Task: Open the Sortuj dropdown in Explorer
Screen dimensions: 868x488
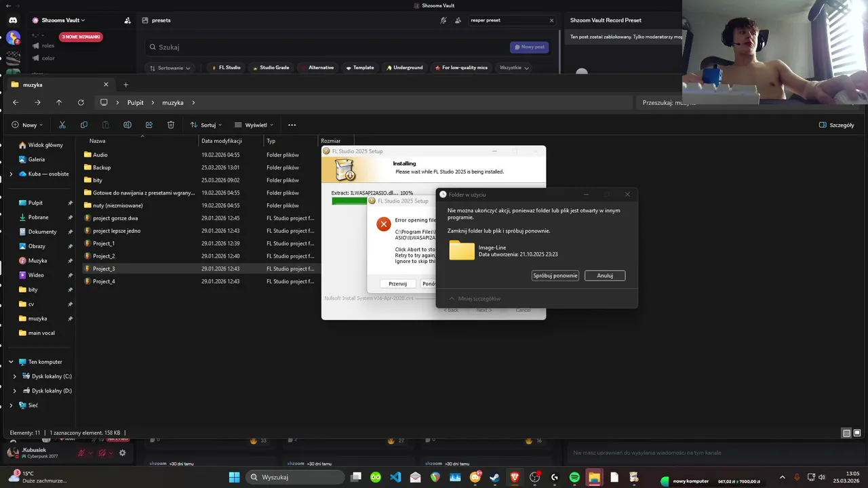Action: click(x=206, y=125)
